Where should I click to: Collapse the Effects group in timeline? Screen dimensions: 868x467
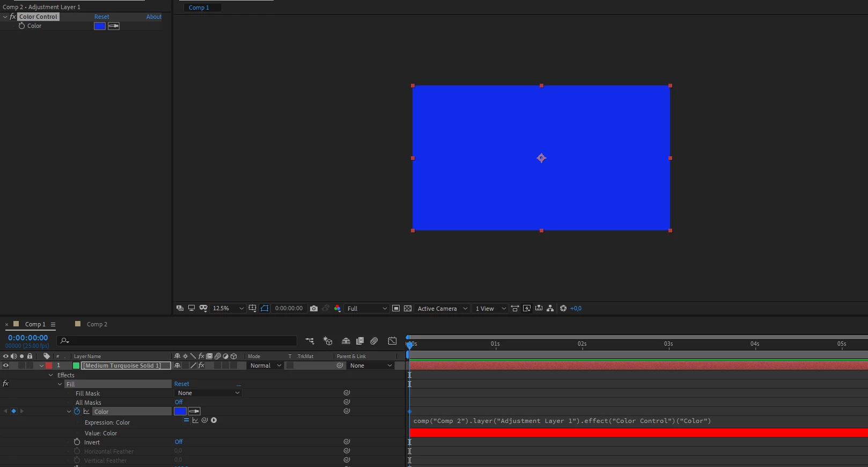51,375
